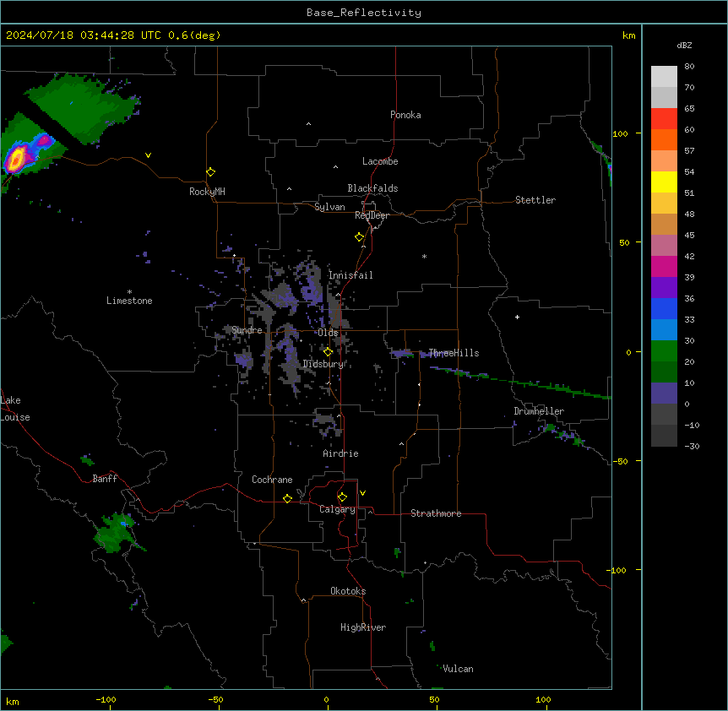The width and height of the screenshot is (728, 711).
Task: Click the Vulcan label
Action: [x=459, y=669]
